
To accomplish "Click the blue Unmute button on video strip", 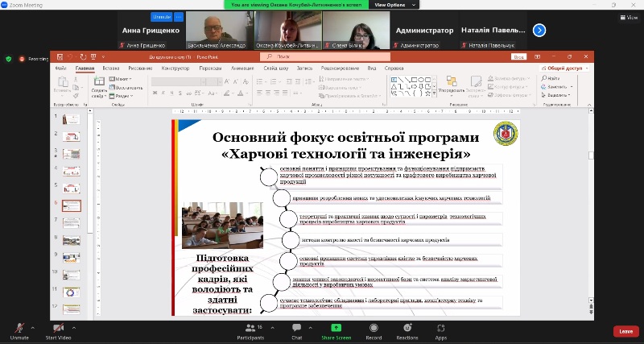I will [x=162, y=16].
